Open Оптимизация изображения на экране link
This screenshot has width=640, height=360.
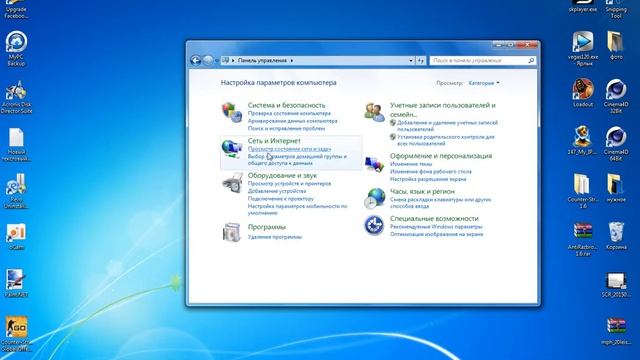point(436,234)
